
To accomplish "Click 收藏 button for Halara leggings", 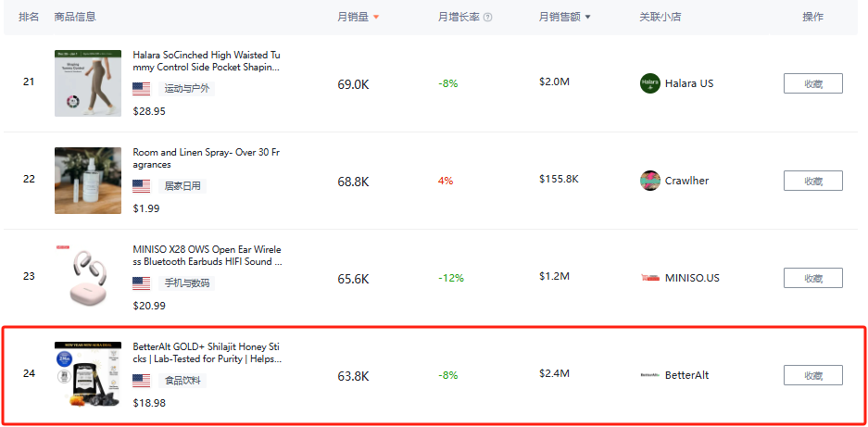I will tap(812, 83).
